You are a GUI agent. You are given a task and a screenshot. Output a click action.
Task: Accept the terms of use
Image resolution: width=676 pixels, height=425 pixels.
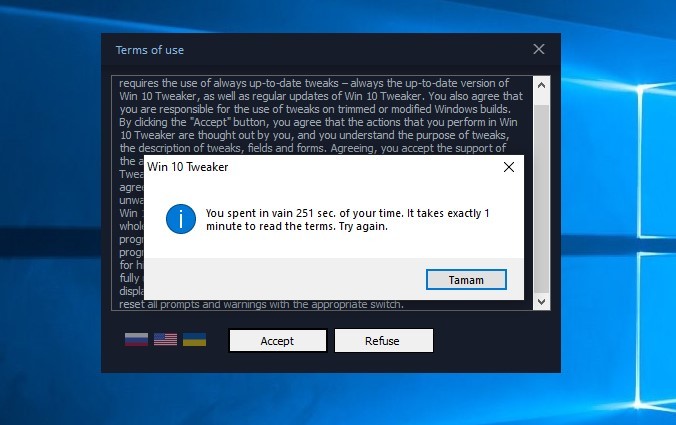(x=278, y=341)
